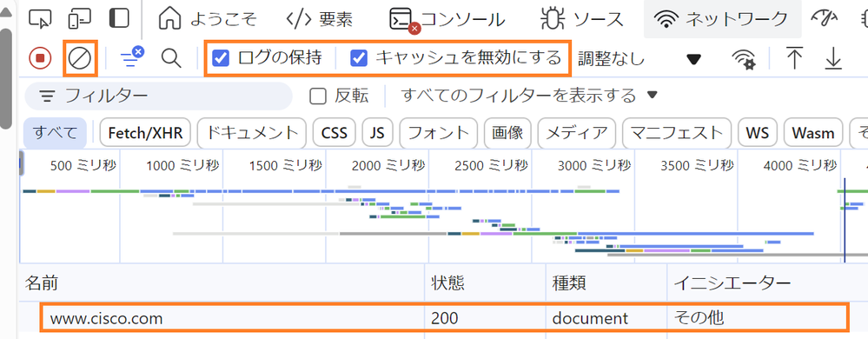The height and width of the screenshot is (339, 868).
Task: Sort by イニシエーター column header
Action: tap(768, 283)
